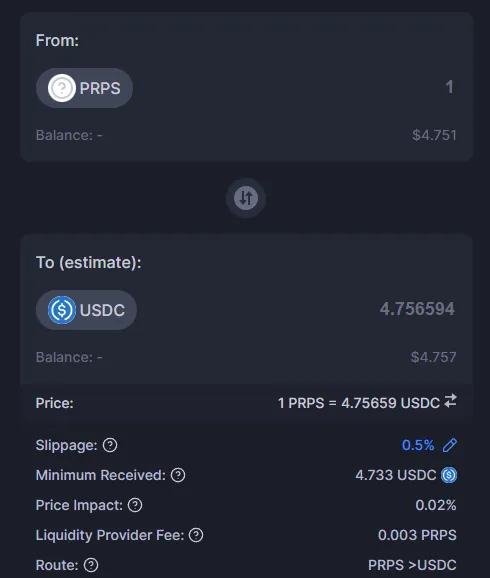The image size is (490, 578).
Task: Show the Minimum Received help icon
Action: [x=178, y=475]
